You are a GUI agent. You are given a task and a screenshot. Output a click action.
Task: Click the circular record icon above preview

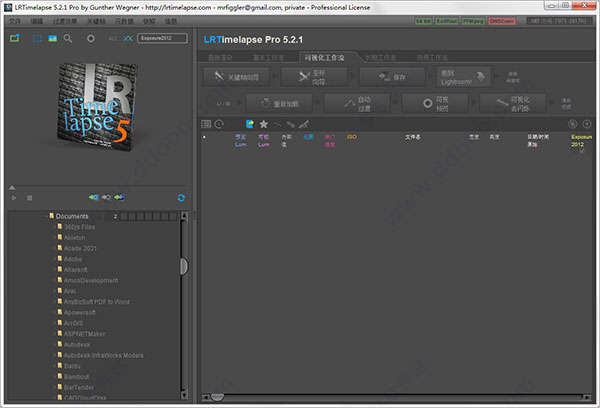(90, 38)
